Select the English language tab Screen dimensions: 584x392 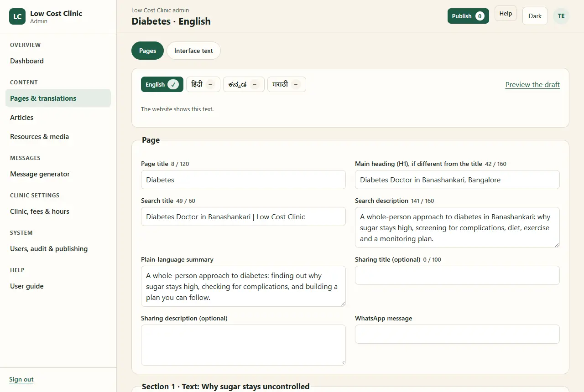click(162, 84)
